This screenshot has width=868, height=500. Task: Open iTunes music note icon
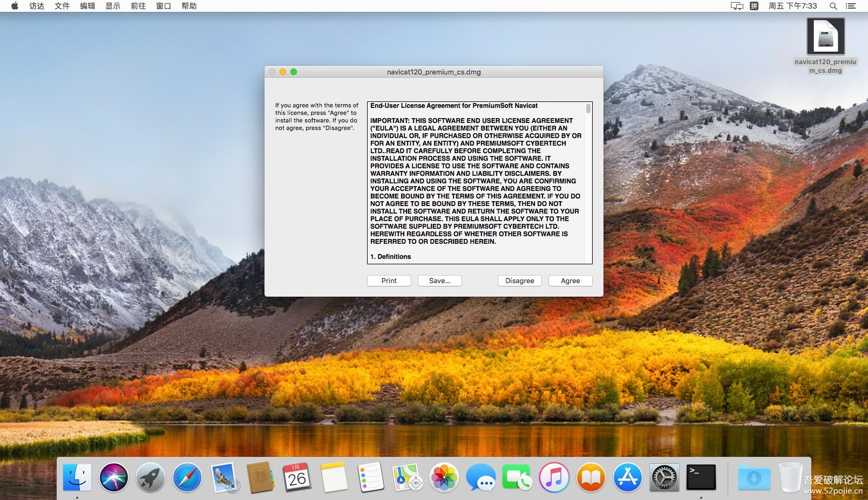click(554, 477)
